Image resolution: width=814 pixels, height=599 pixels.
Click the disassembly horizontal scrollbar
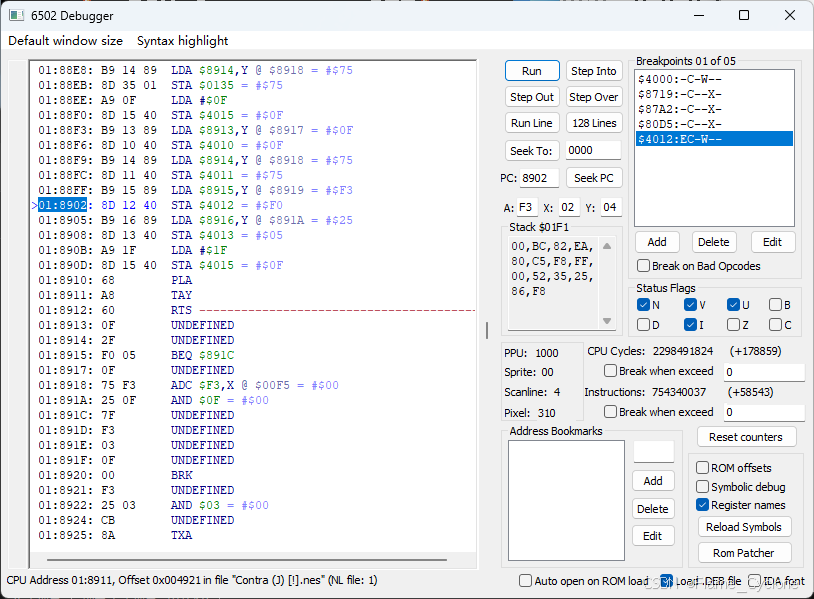pos(247,560)
